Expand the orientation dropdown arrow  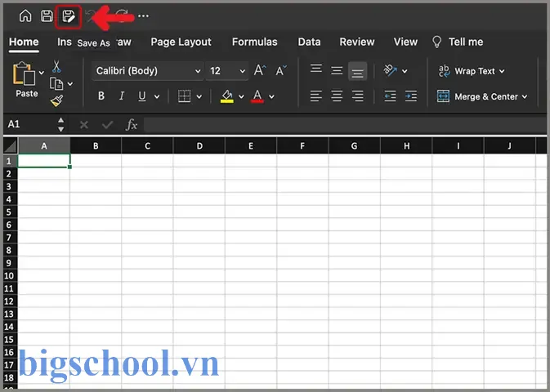(x=405, y=71)
